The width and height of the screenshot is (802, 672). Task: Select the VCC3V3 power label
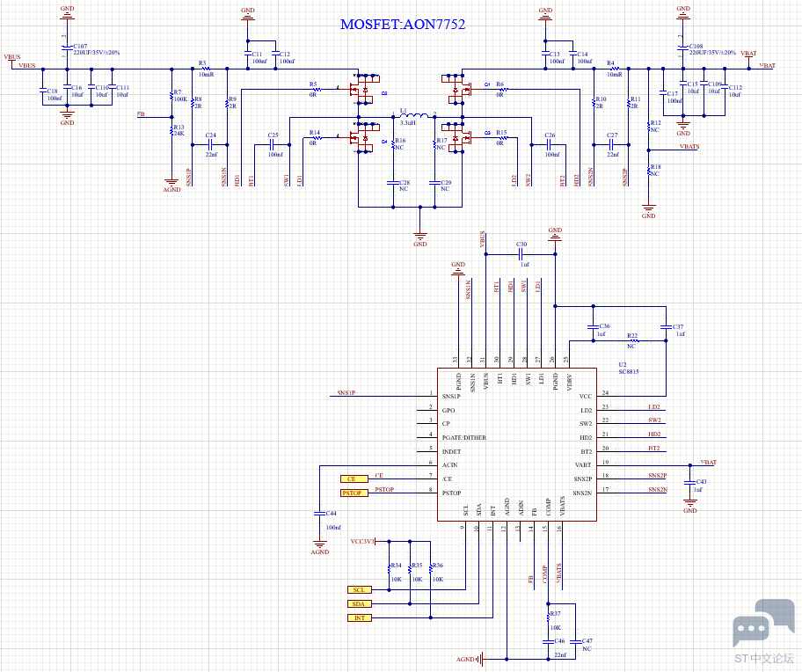363,541
